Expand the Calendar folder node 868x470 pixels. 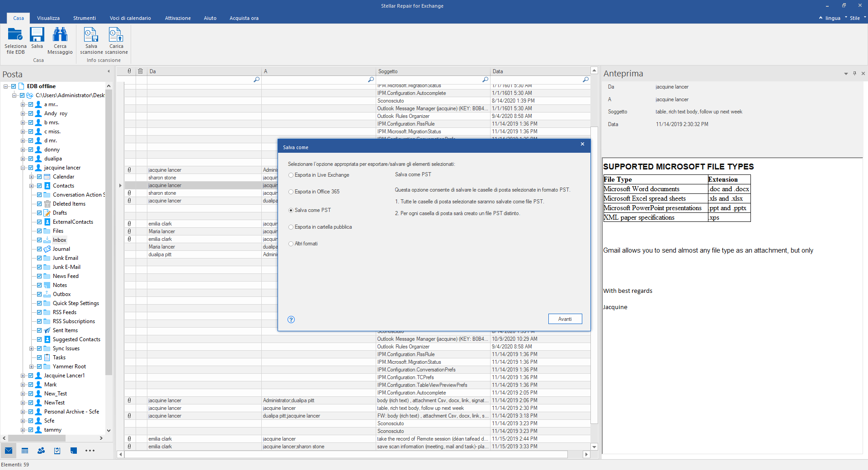click(x=32, y=177)
